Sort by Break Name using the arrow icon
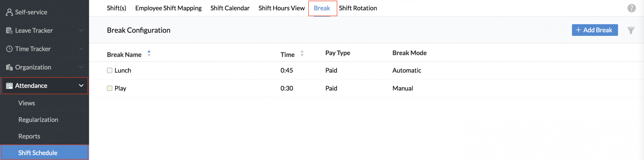 click(149, 53)
